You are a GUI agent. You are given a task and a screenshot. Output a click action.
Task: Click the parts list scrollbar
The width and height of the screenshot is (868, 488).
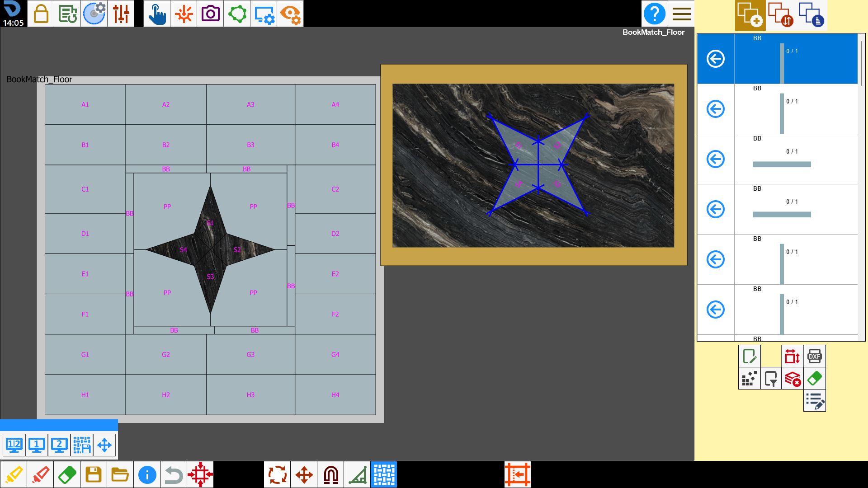click(x=862, y=63)
